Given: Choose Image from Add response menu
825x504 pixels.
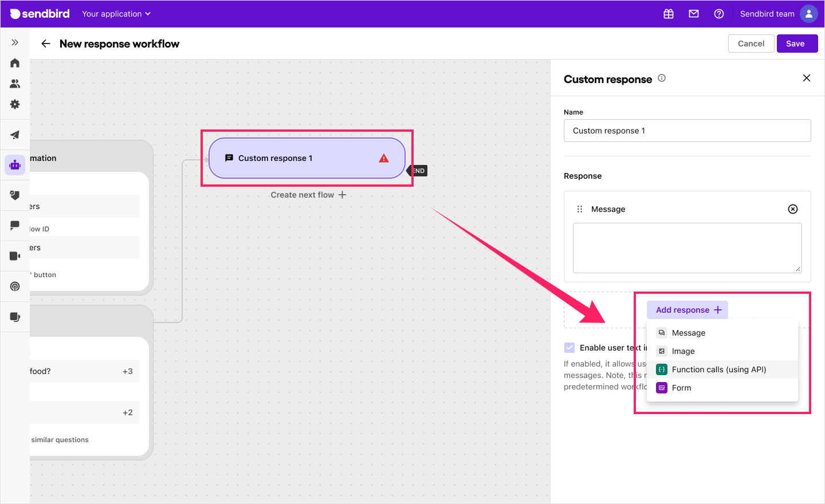Looking at the screenshot, I should pos(722,351).
